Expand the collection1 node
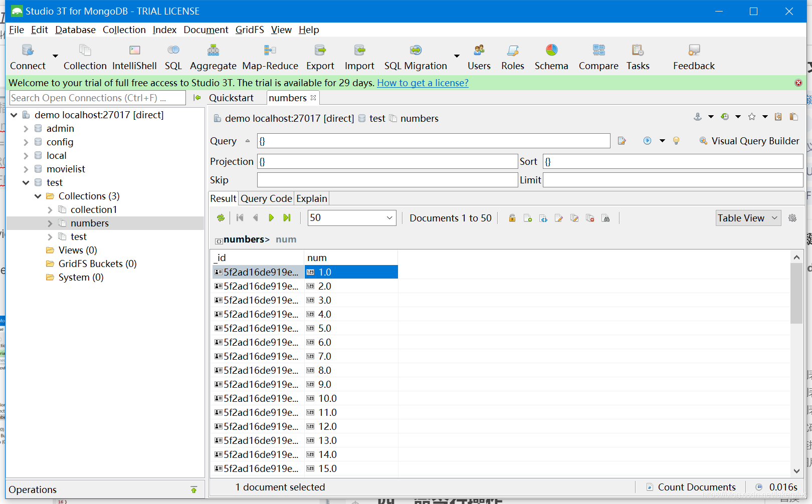Screen dimensions: 812x504 50,210
